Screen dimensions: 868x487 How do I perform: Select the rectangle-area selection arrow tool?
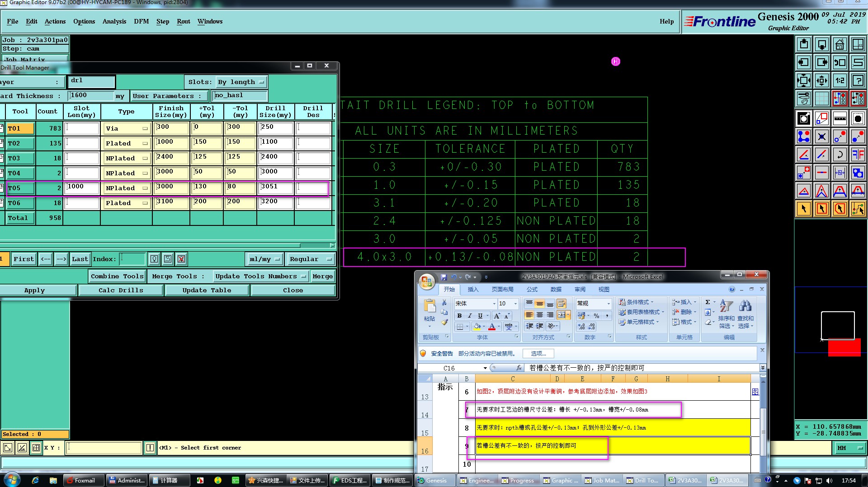click(821, 209)
